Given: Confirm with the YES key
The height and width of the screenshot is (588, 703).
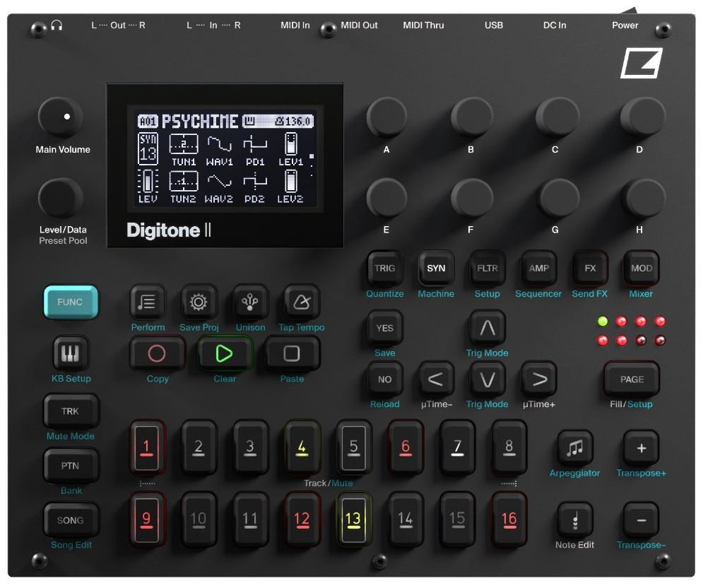Looking at the screenshot, I should click(x=384, y=328).
